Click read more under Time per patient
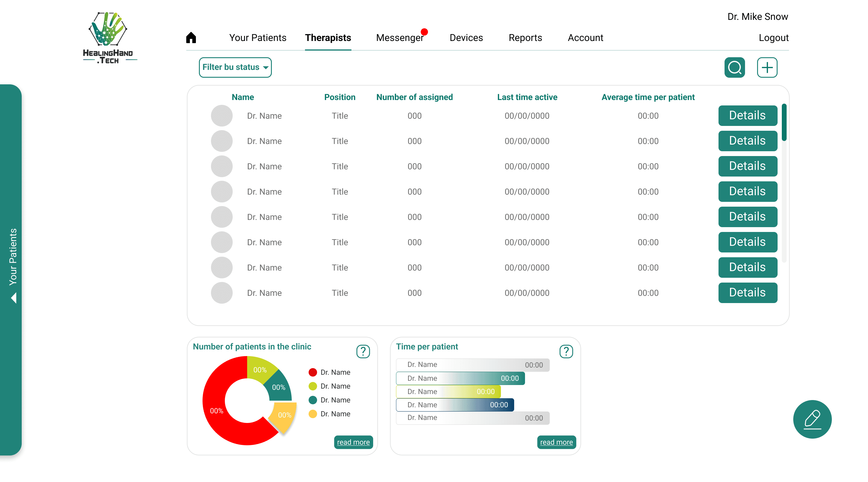Image resolution: width=868 pixels, height=482 pixels. click(556, 442)
